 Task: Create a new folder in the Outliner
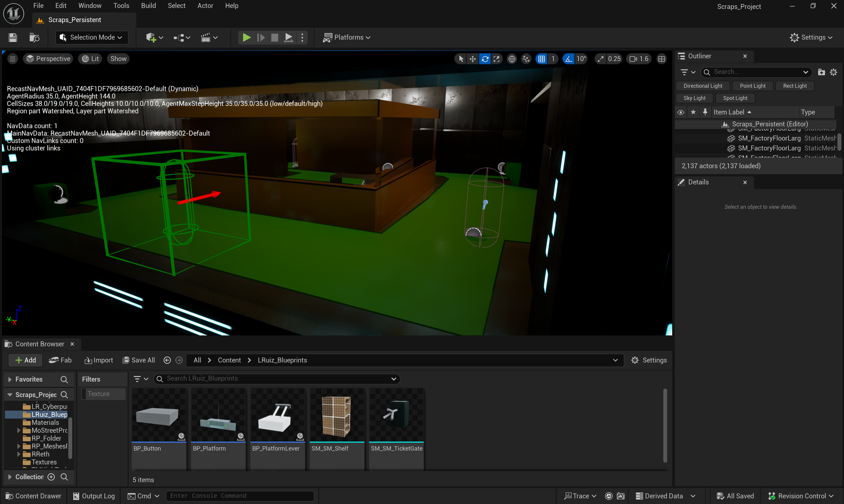(821, 72)
